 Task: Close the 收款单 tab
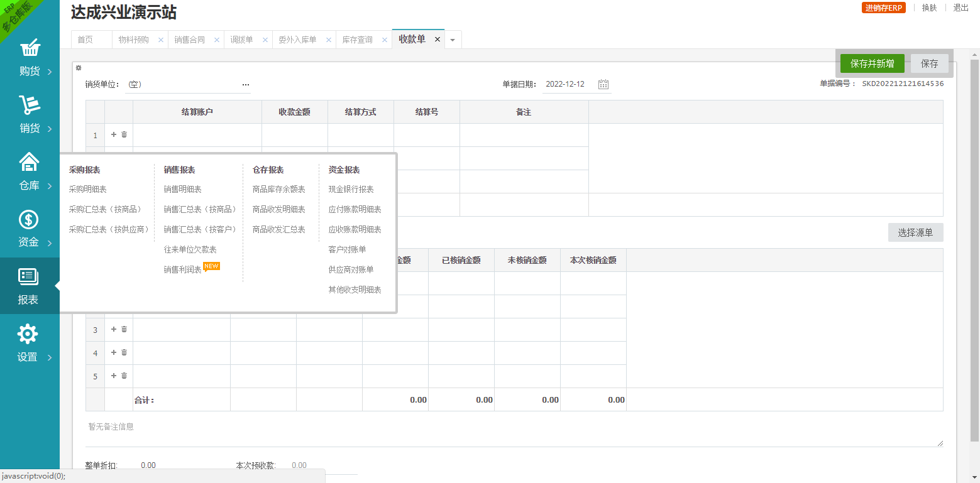[x=438, y=40]
